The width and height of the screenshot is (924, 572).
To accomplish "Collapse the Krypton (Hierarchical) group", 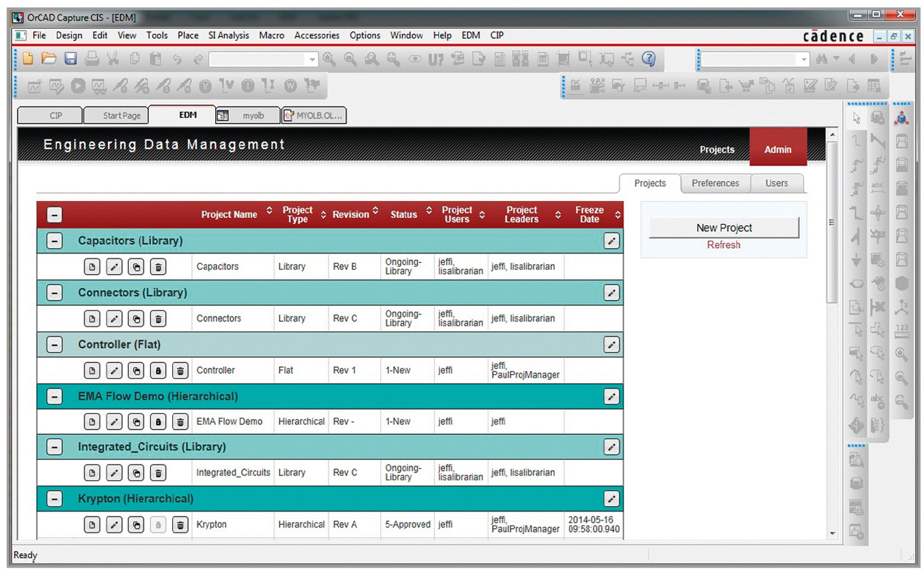I will (x=55, y=499).
